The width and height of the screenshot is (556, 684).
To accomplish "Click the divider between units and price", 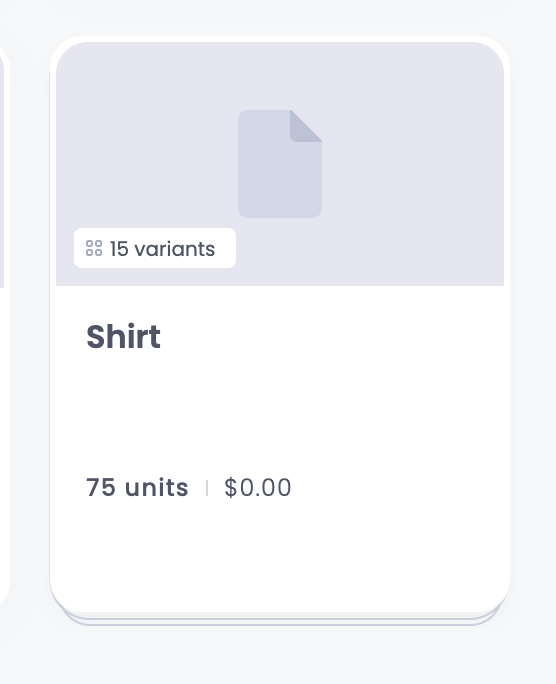I will click(207, 488).
